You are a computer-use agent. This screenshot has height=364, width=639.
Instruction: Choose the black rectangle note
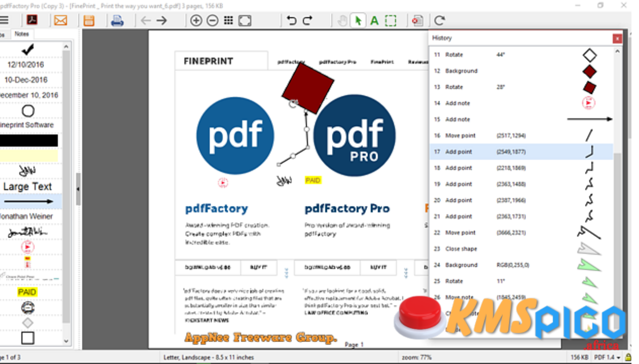(28, 140)
